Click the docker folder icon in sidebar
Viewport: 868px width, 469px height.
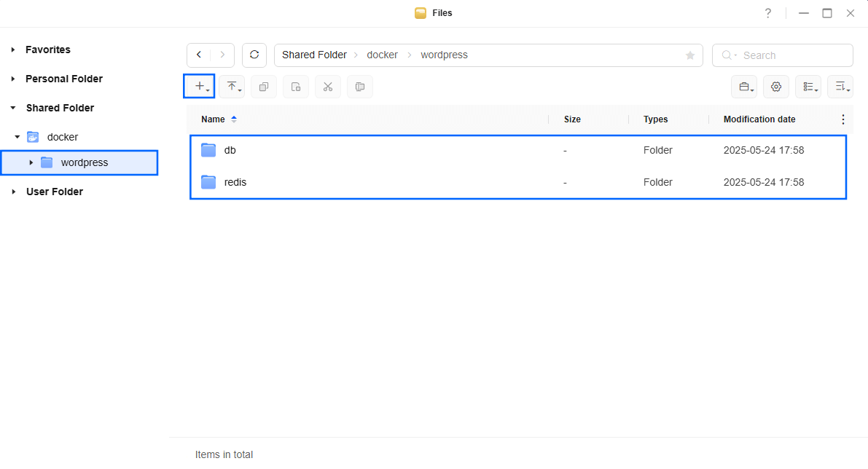[x=34, y=137]
